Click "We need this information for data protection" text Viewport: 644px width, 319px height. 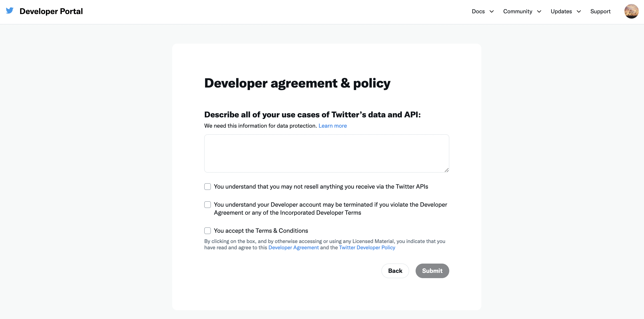(x=261, y=126)
